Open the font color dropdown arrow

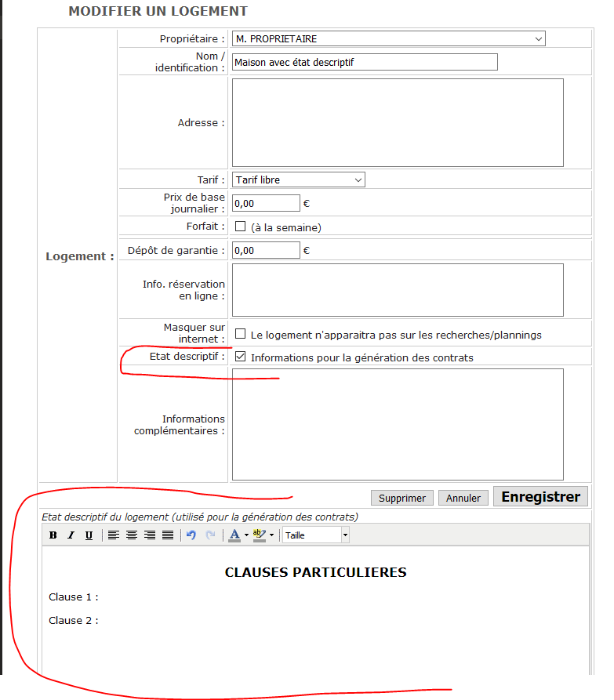point(246,535)
